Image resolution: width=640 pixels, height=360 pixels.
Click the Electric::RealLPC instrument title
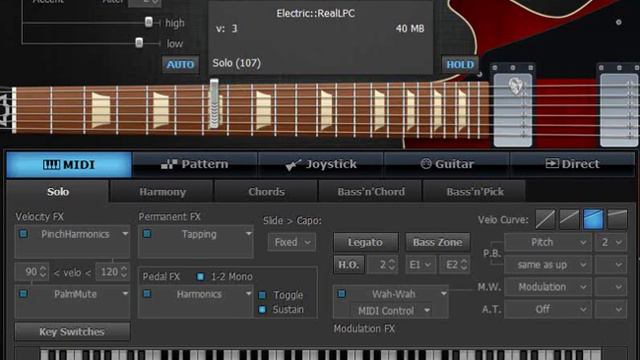pyautogui.click(x=316, y=13)
